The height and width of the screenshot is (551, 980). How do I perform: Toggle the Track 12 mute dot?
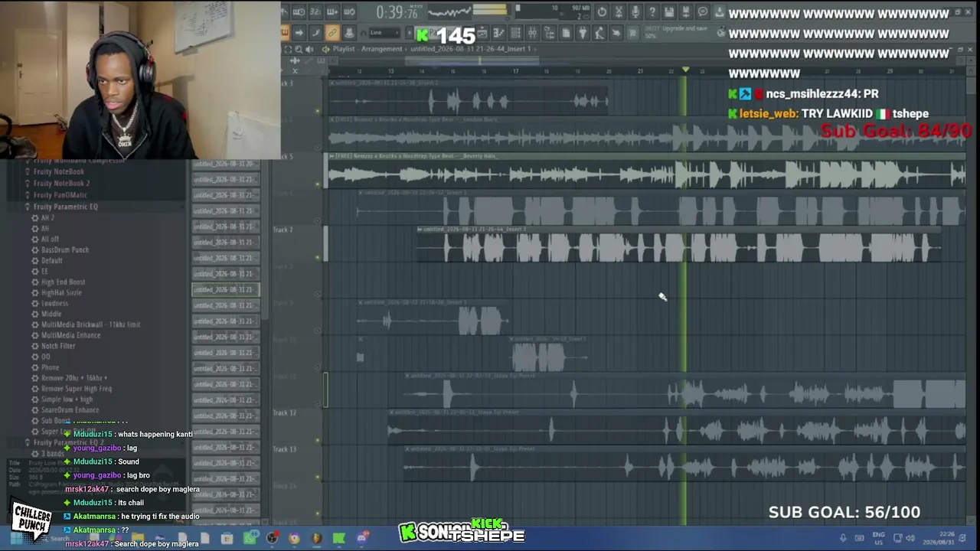pyautogui.click(x=318, y=441)
